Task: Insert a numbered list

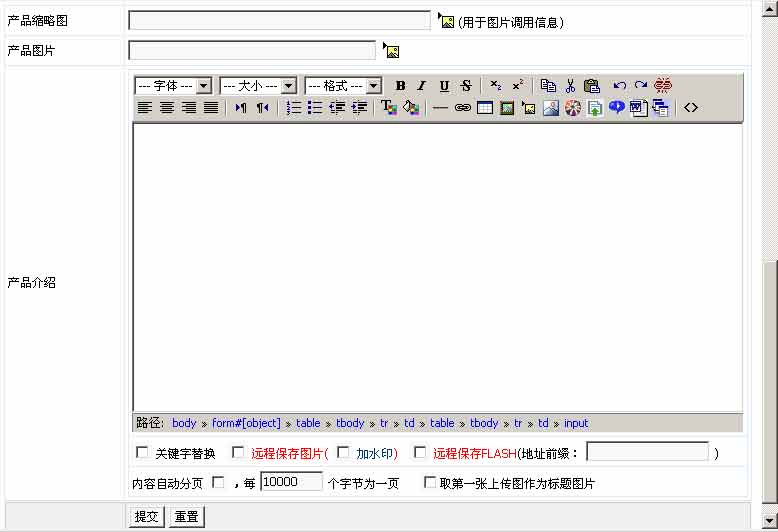Action: (x=293, y=107)
